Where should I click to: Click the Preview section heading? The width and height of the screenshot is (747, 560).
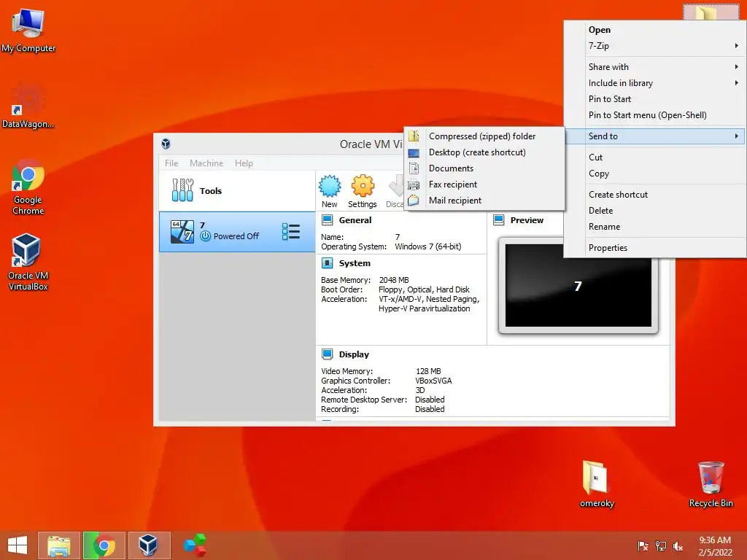pos(527,220)
